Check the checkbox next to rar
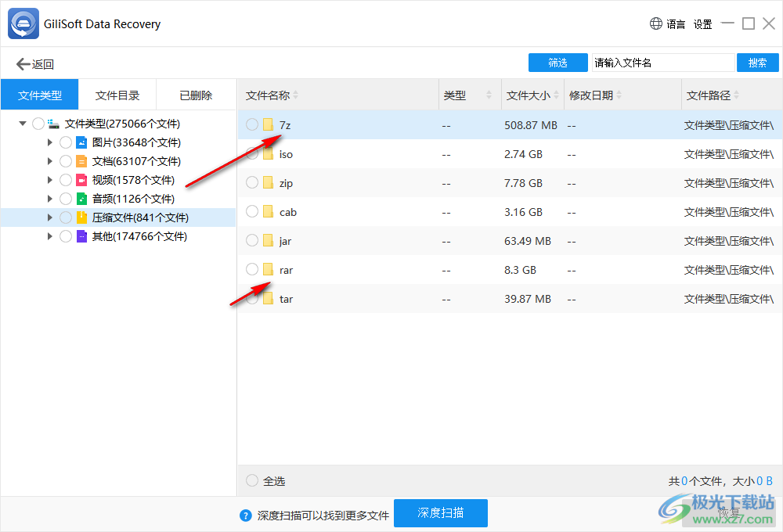 (x=251, y=269)
